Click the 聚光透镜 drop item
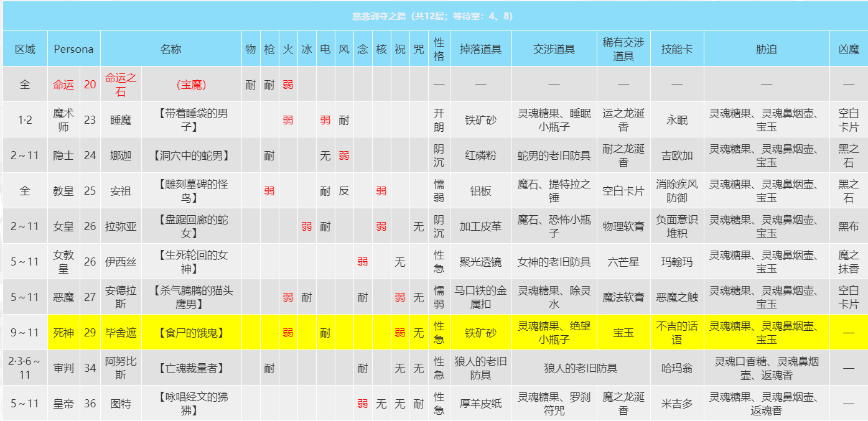The width and height of the screenshot is (868, 421). tap(480, 262)
